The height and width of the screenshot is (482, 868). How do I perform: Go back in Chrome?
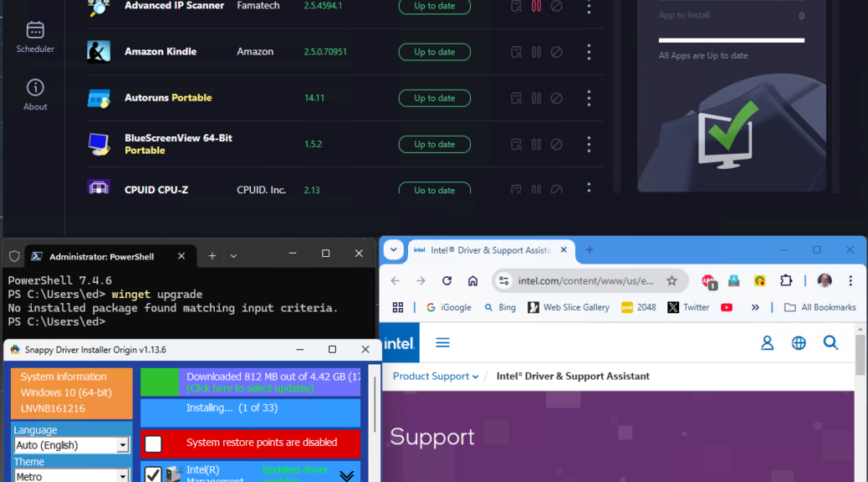(x=396, y=281)
